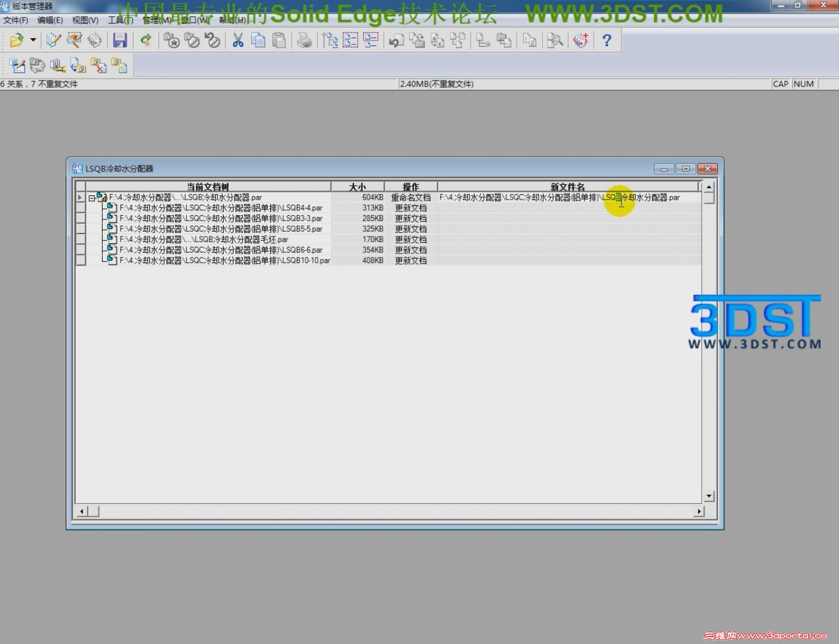This screenshot has height=644, width=839.
Task: Save using the floppy disk icon
Action: 120,41
